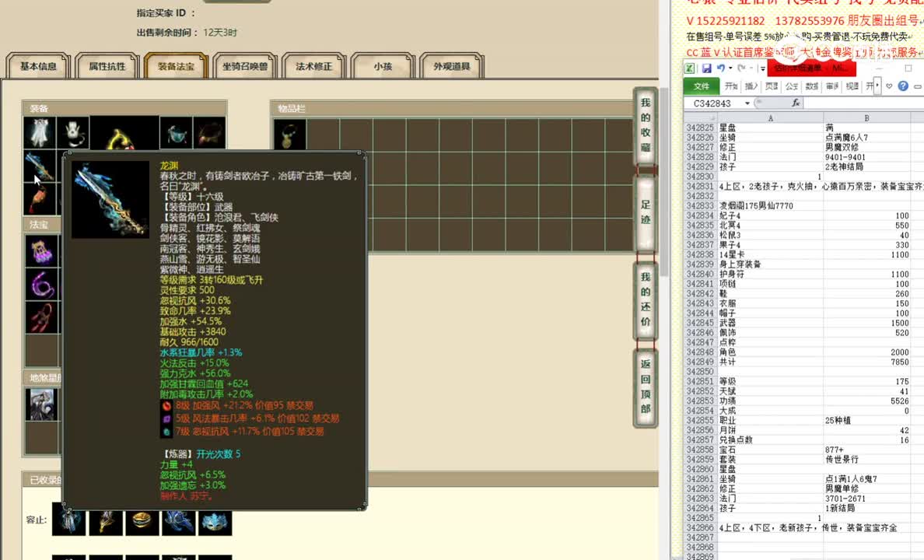The width and height of the screenshot is (924, 560).
Task: Select the blue mask thumbnail in 容止 row
Action: click(x=215, y=523)
